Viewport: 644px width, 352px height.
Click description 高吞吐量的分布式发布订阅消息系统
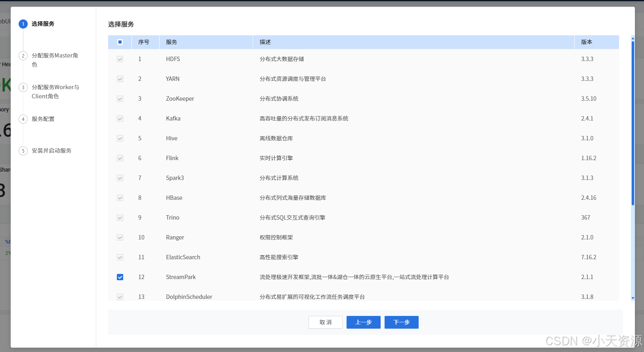(x=304, y=119)
